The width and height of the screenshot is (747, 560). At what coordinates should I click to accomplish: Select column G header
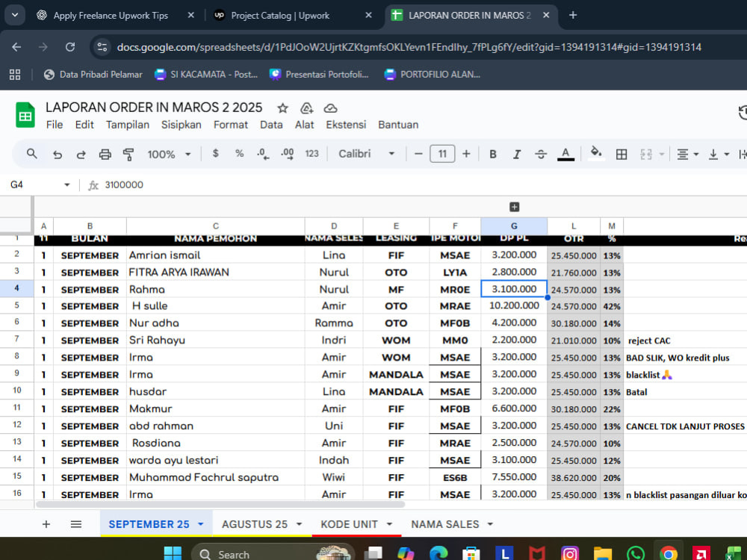click(x=514, y=226)
